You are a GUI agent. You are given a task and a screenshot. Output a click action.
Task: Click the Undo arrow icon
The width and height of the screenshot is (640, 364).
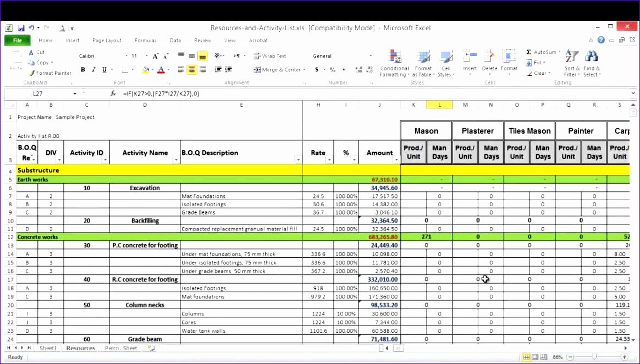[x=31, y=27]
